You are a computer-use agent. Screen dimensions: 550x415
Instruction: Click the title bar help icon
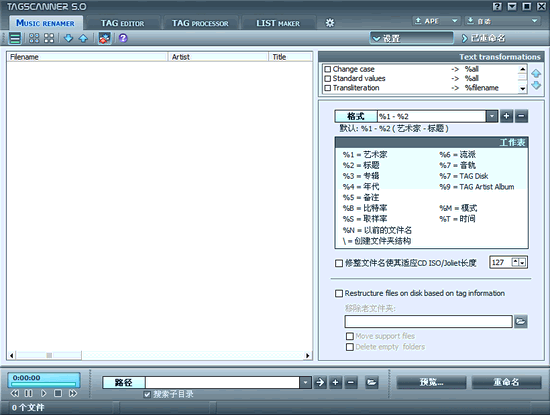tap(497, 7)
